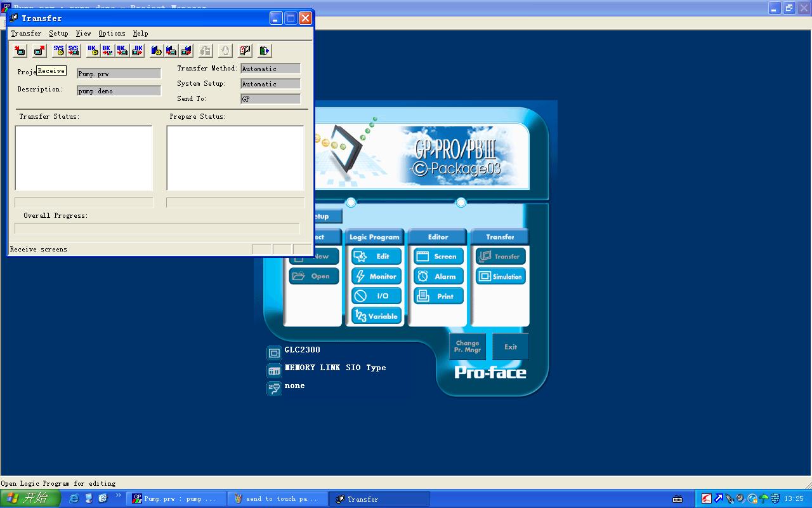Click the Overall Progress bar
The height and width of the screenshot is (508, 812).
click(x=157, y=228)
